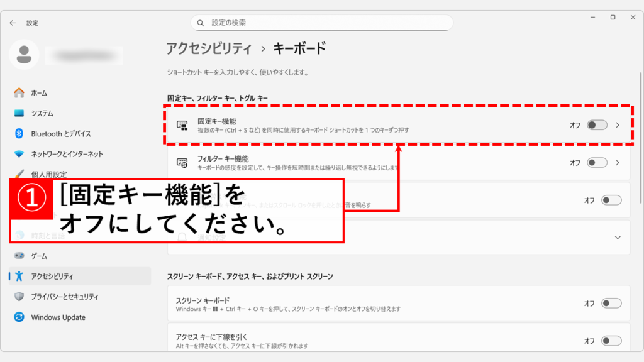Open Filter Keys details chevron
This screenshot has width=644, height=362.
pos(618,163)
